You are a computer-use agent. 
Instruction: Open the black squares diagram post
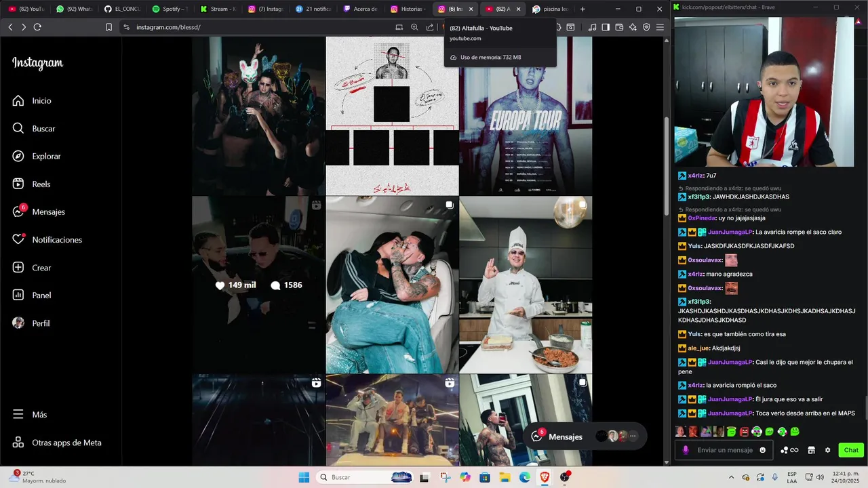(392, 116)
